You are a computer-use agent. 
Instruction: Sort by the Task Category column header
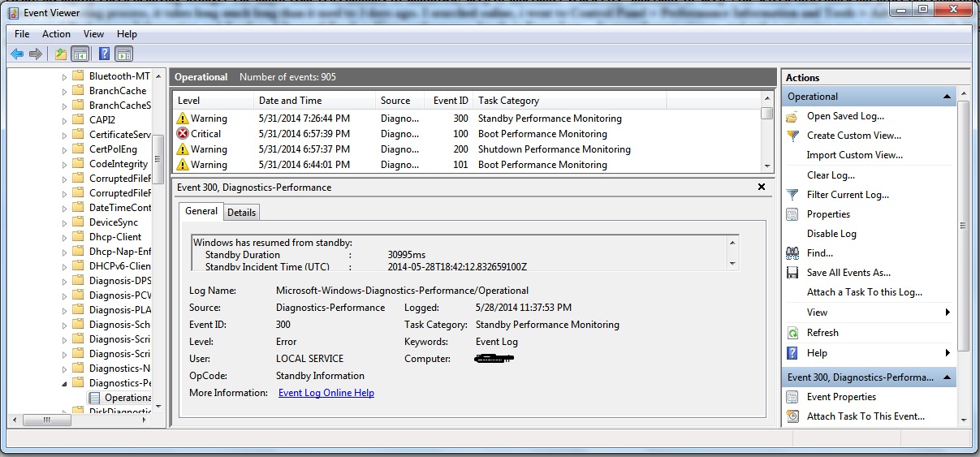570,101
